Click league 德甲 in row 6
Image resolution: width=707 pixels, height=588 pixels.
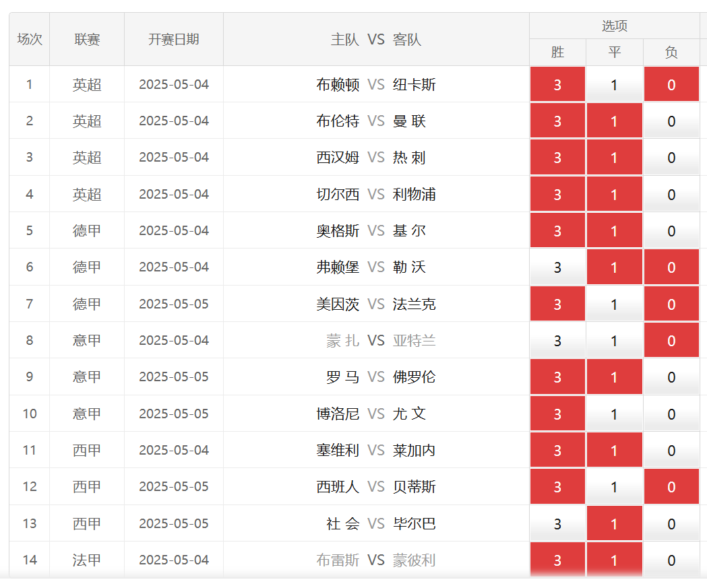point(86,267)
